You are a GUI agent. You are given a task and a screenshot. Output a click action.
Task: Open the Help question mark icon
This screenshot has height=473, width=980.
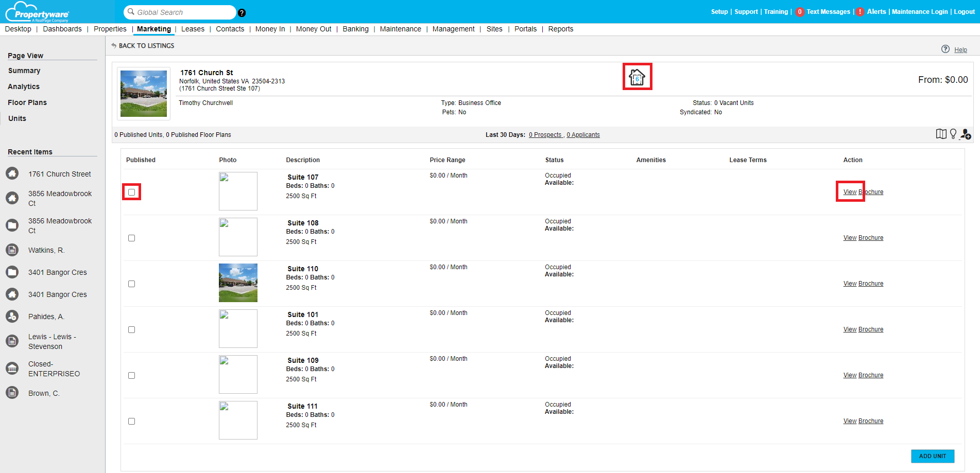tap(945, 49)
